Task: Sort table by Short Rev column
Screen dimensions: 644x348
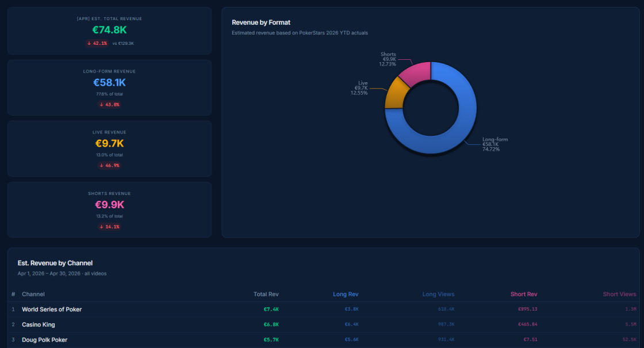Action: click(524, 294)
